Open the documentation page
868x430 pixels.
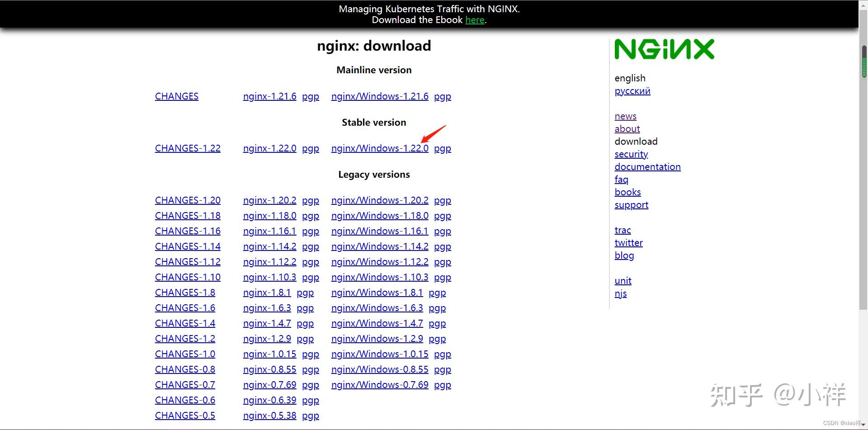click(647, 166)
